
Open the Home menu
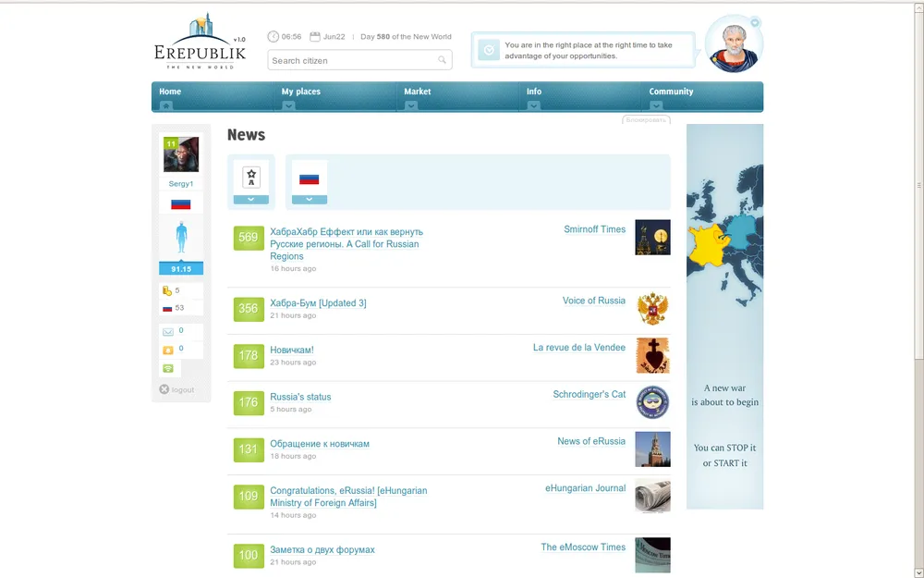(170, 92)
